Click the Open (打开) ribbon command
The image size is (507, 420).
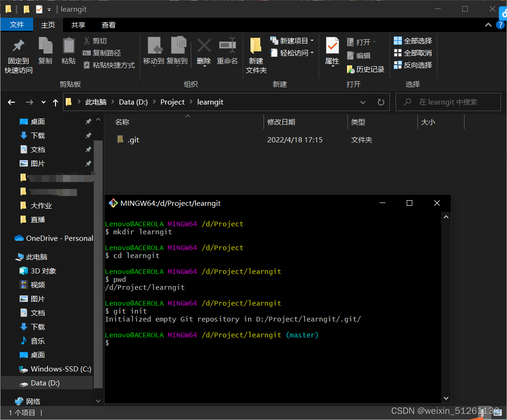(361, 42)
